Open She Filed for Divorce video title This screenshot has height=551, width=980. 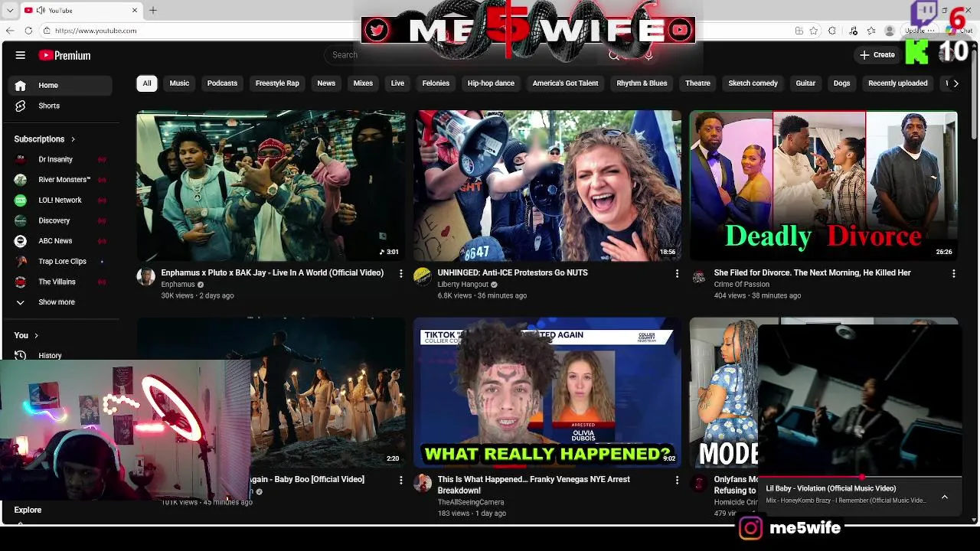point(812,272)
